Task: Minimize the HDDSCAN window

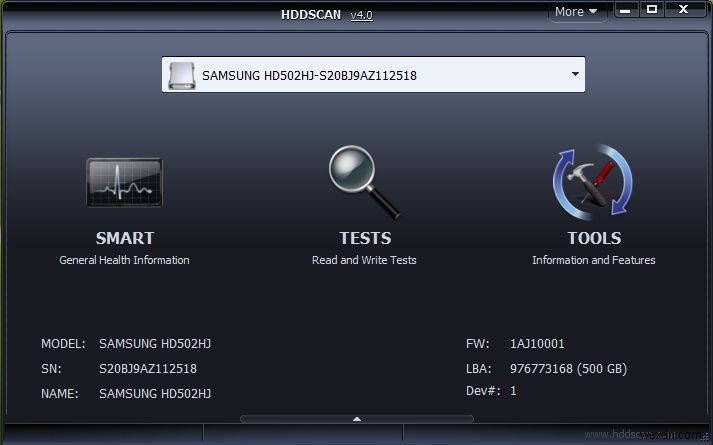Action: pyautogui.click(x=625, y=10)
